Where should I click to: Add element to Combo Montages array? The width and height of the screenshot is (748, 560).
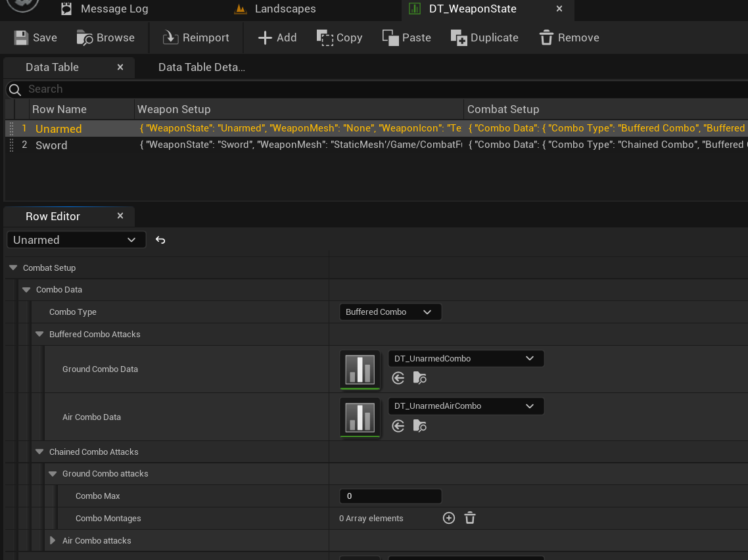pos(449,518)
